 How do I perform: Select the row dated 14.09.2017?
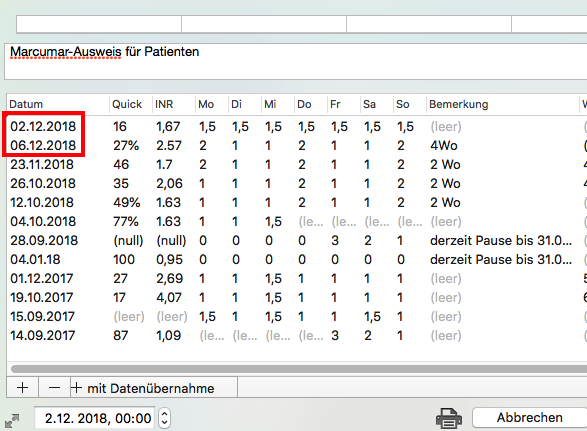click(296, 336)
